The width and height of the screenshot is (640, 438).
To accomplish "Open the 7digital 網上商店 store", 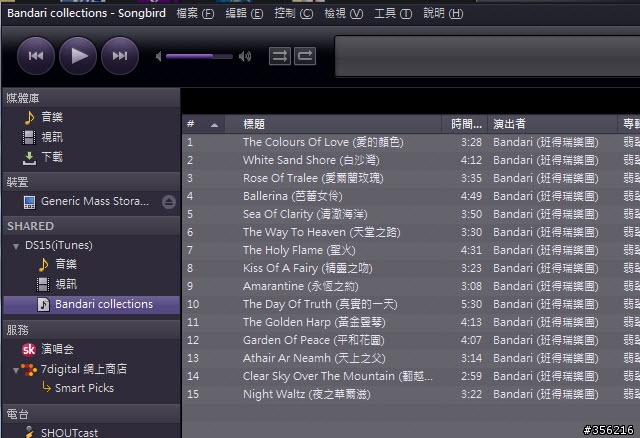I will 84,369.
